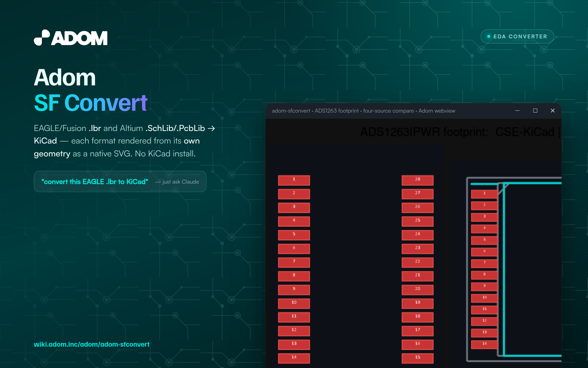This screenshot has width=588, height=368.
Task: Click pad 7 in the left footprint
Action: (294, 262)
